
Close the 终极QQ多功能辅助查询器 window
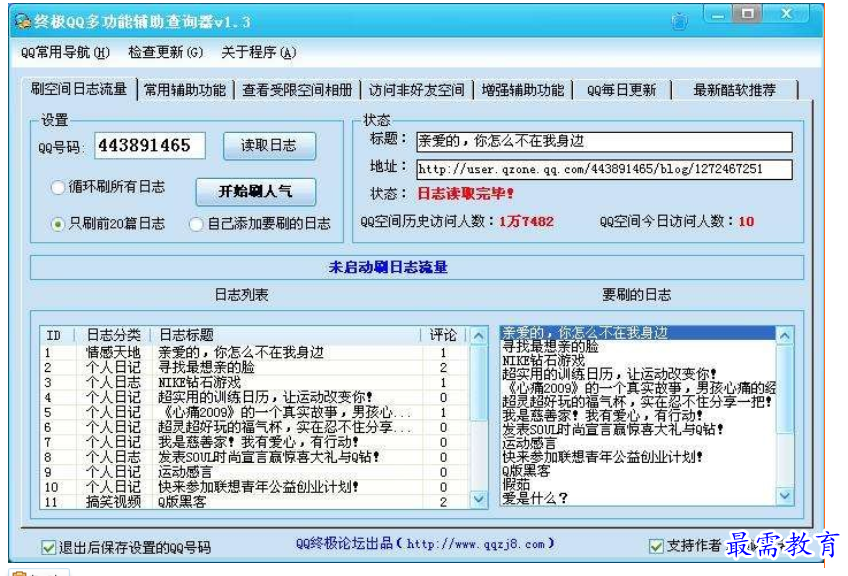click(x=787, y=14)
